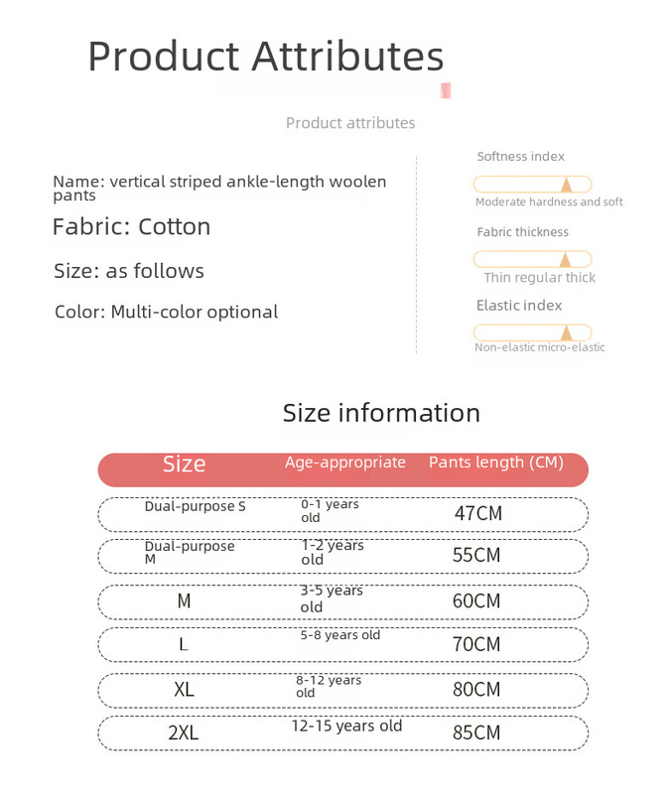Image resolution: width=672 pixels, height=794 pixels.
Task: Click the 60CM pants length value
Action: [x=476, y=601]
